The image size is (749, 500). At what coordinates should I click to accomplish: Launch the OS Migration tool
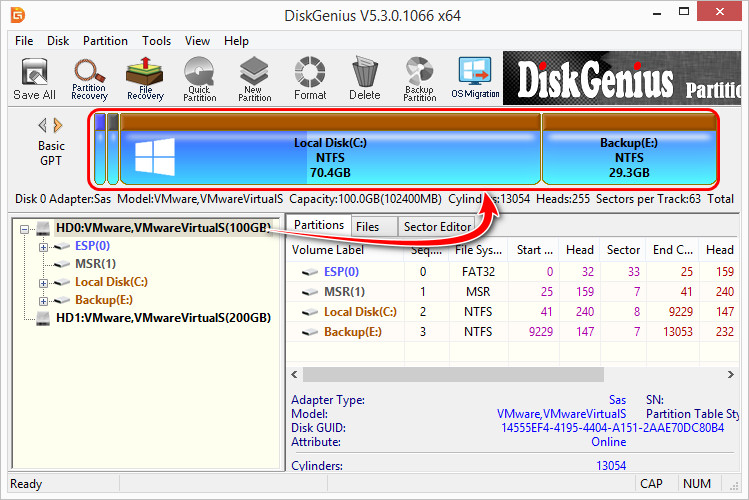pos(475,78)
